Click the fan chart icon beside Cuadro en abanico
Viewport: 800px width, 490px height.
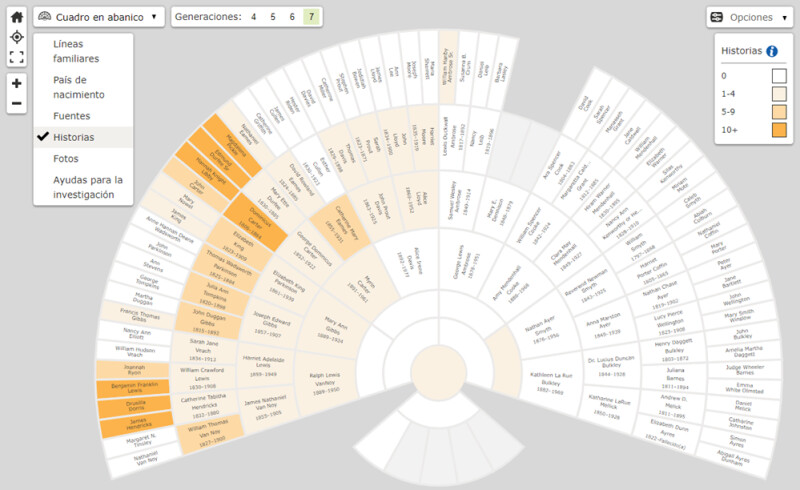45,17
